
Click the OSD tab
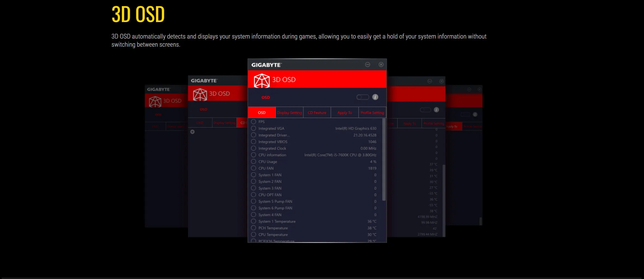coord(262,113)
